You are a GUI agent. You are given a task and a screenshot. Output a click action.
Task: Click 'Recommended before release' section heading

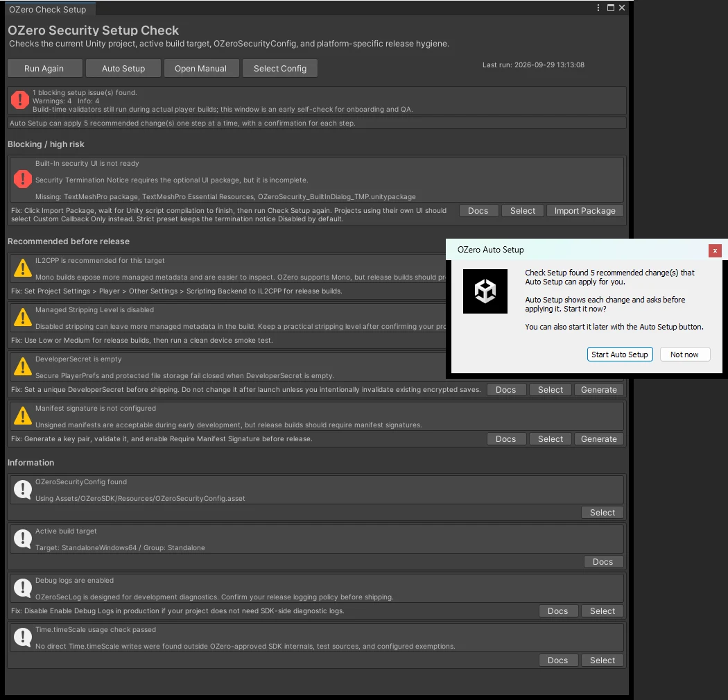69,241
